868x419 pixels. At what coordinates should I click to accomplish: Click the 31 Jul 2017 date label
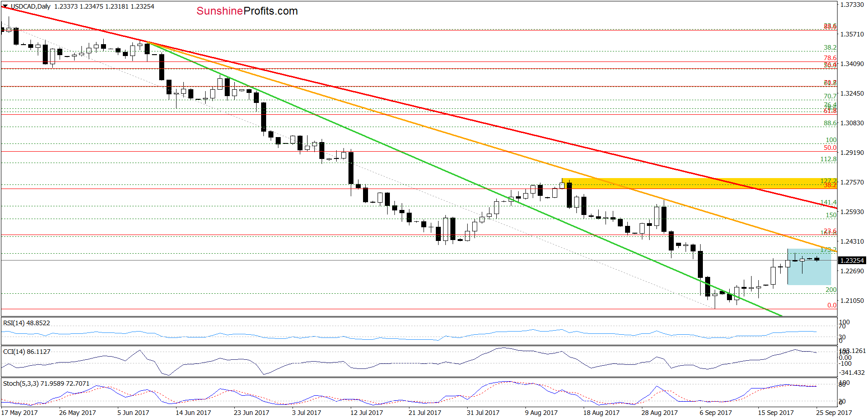pyautogui.click(x=483, y=413)
